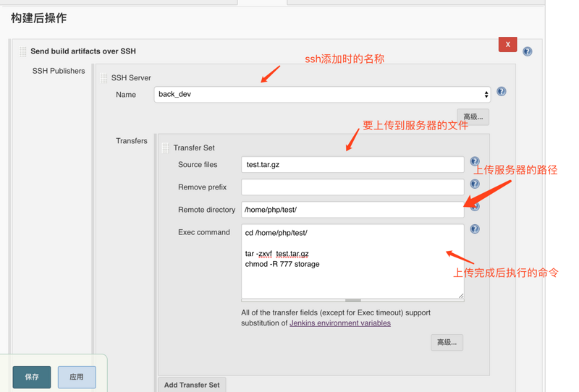Grab the drag handle of Send build artifacts
Image resolution: width=579 pixels, height=392 pixels.
click(22, 51)
